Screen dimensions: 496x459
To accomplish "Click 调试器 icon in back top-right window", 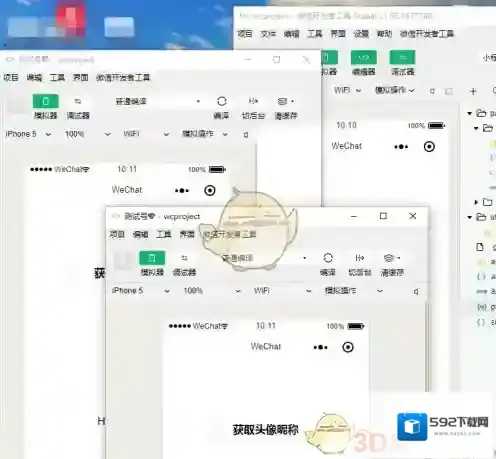I will tap(402, 57).
